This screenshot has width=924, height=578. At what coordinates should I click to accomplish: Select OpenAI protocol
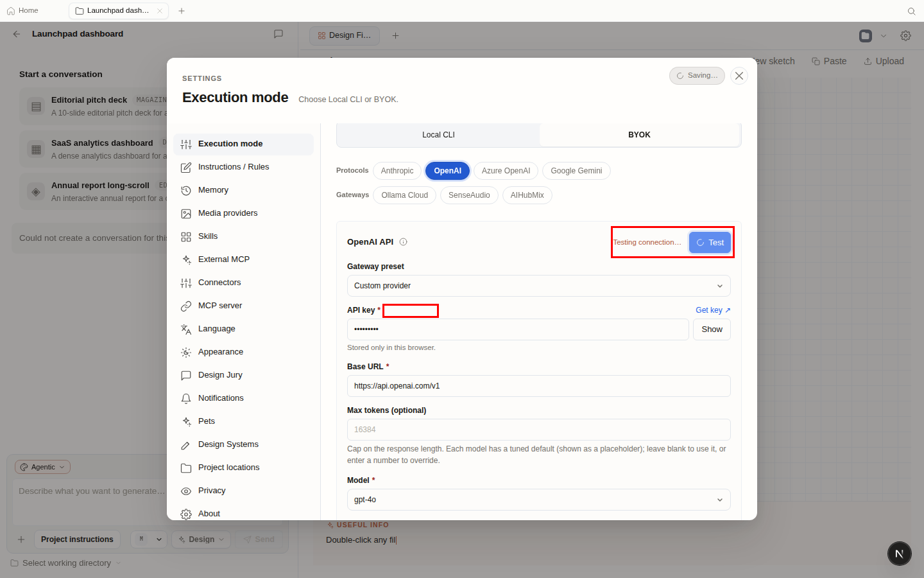(x=447, y=171)
